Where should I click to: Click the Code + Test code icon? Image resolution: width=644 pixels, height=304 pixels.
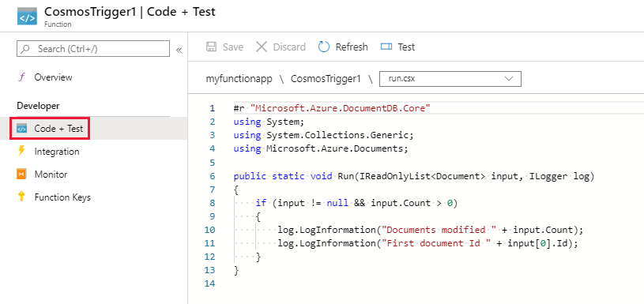[22, 129]
